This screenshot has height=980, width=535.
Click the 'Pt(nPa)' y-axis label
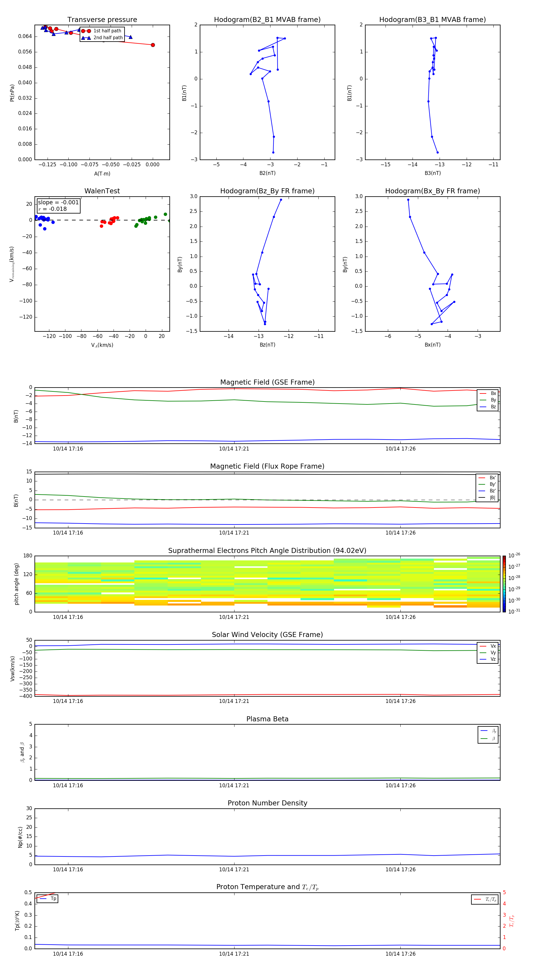tap(12, 92)
